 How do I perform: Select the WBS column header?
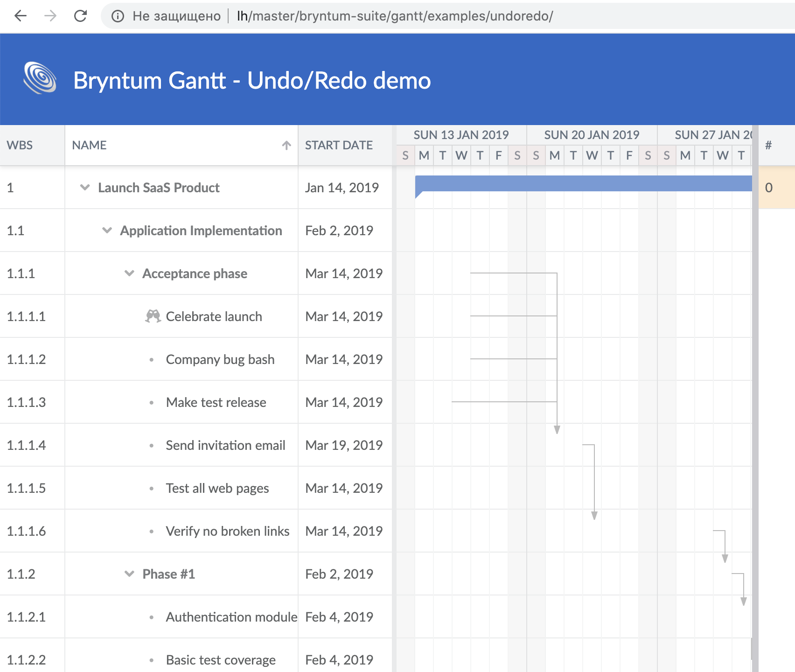coord(20,145)
